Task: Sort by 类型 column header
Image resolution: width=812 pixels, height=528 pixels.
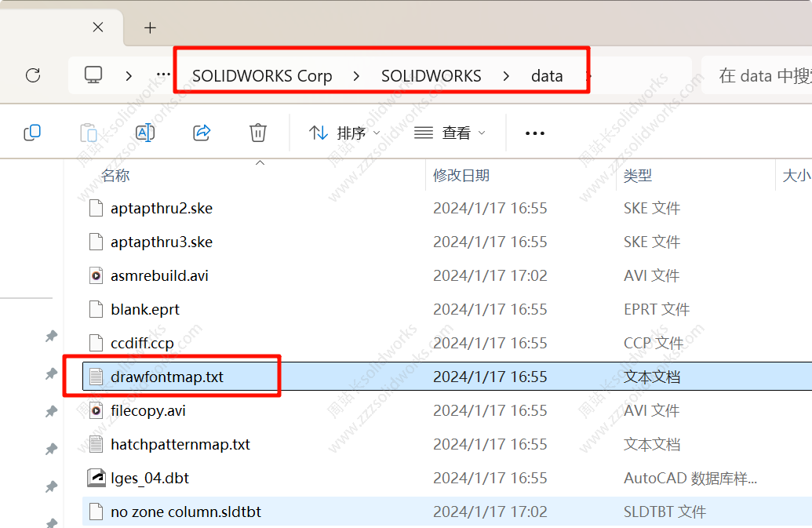Action: point(638,176)
